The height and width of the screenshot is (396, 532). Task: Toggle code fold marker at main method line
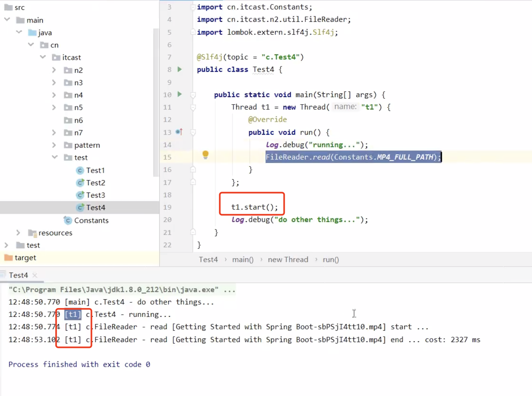pos(193,95)
